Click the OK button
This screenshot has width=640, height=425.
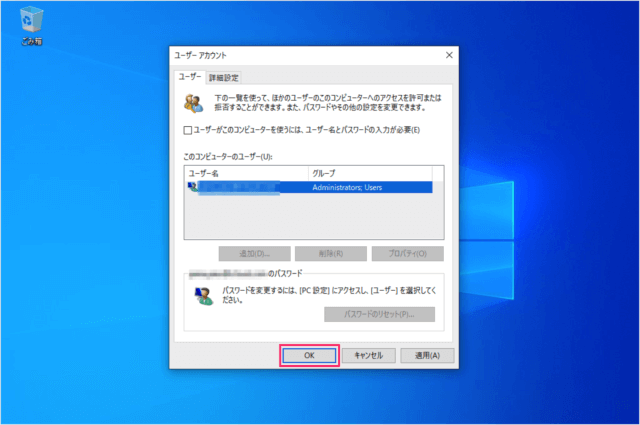(x=309, y=355)
